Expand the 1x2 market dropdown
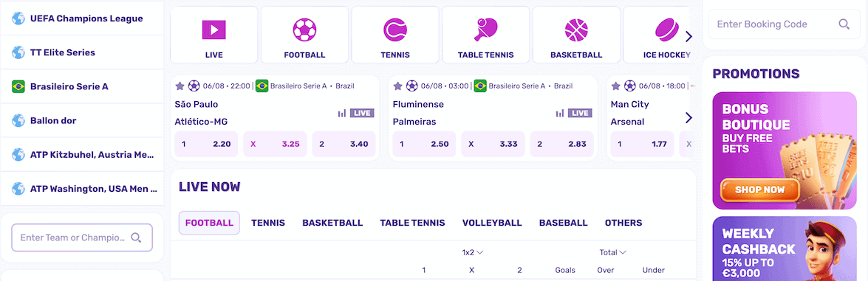The image size is (868, 281). (473, 252)
